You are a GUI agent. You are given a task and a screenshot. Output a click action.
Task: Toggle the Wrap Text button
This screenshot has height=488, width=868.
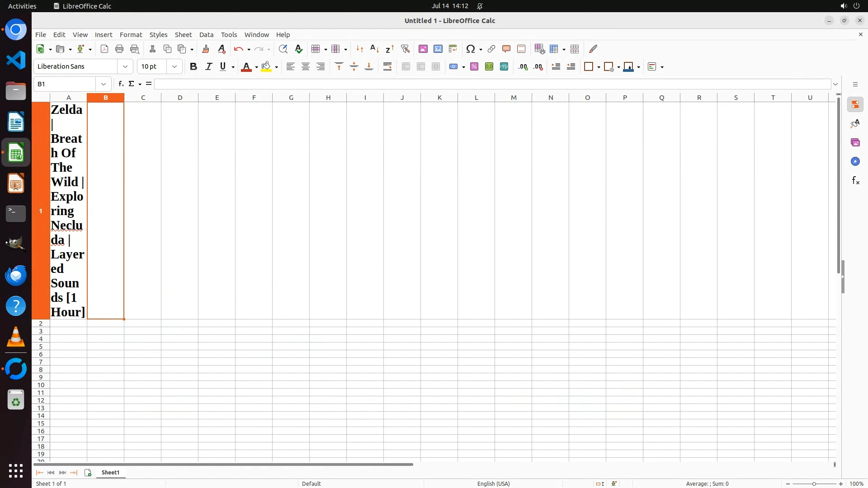[x=387, y=67]
